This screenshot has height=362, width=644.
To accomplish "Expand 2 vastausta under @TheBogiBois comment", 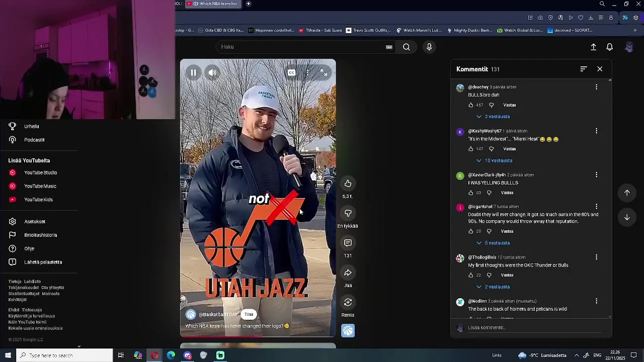I will coord(493,287).
